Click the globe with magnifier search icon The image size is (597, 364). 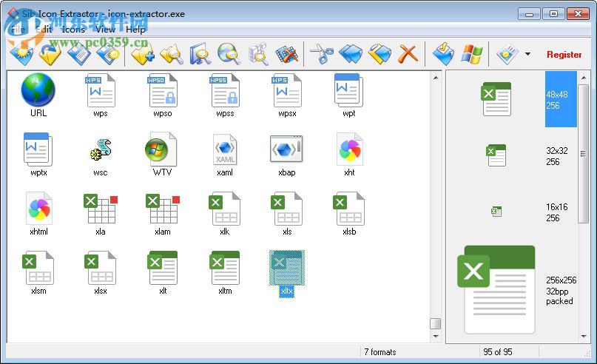pyautogui.click(x=229, y=54)
